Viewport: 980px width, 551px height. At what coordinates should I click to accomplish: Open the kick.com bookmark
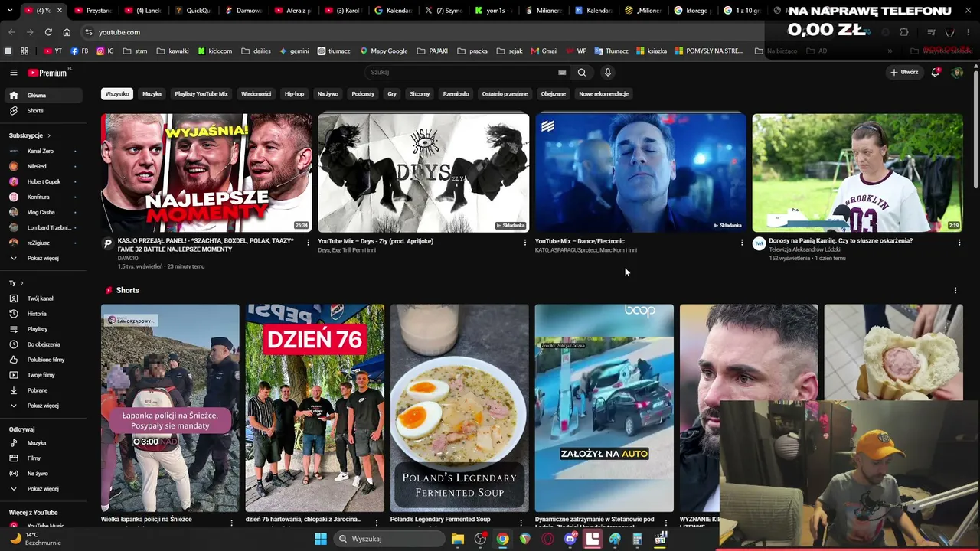[215, 51]
